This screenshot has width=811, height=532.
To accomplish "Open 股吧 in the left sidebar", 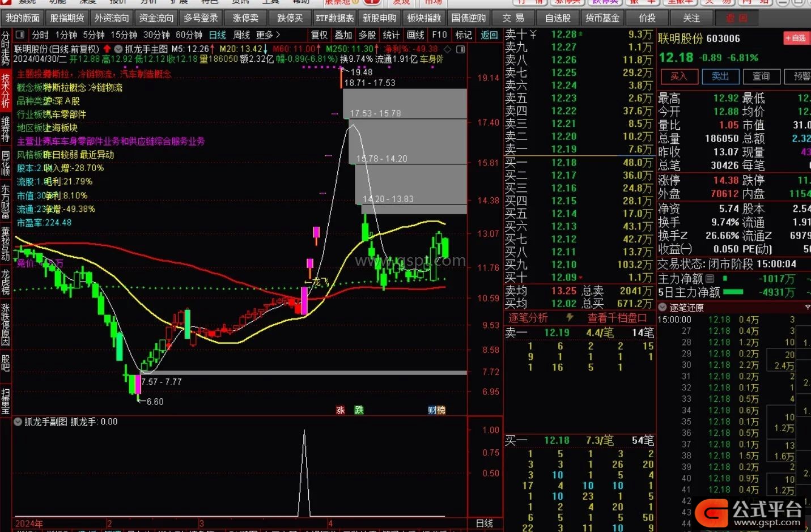I will [6, 363].
